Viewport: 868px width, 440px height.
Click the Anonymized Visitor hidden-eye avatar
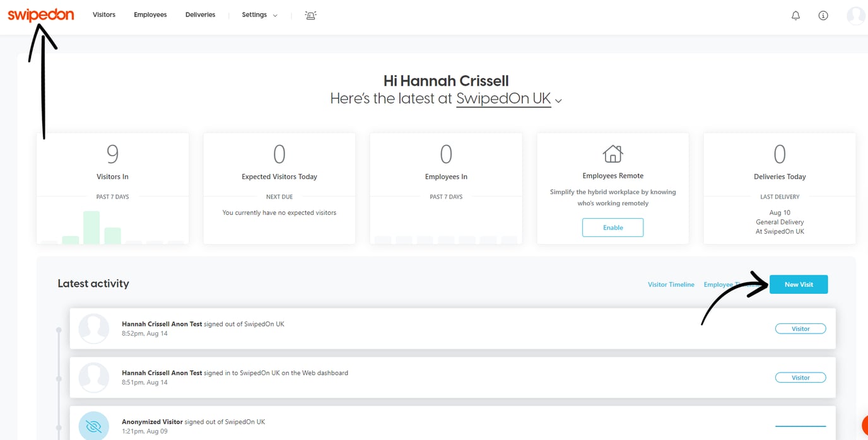pyautogui.click(x=93, y=426)
